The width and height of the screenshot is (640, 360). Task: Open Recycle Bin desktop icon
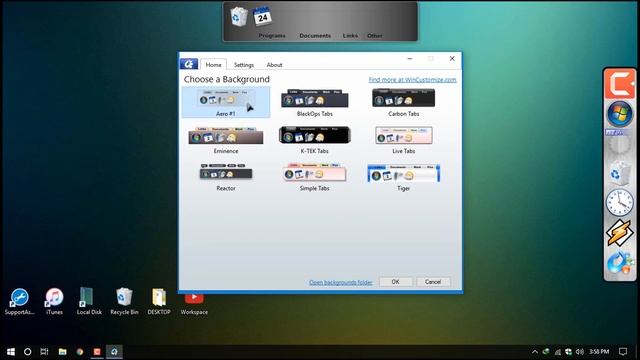pos(124,302)
